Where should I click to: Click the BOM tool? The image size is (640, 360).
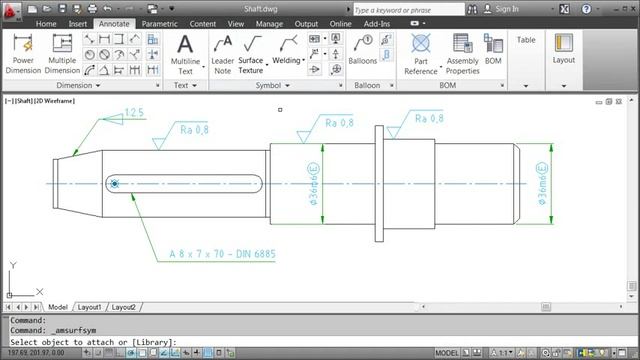493,50
